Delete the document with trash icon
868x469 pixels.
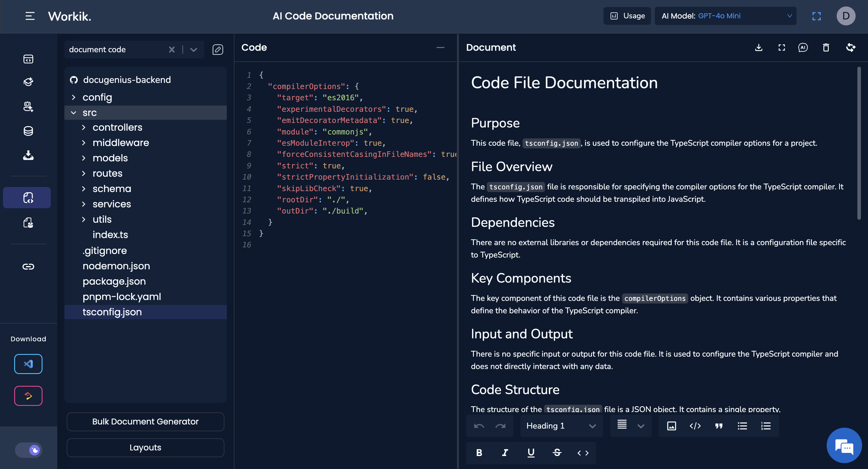(826, 47)
